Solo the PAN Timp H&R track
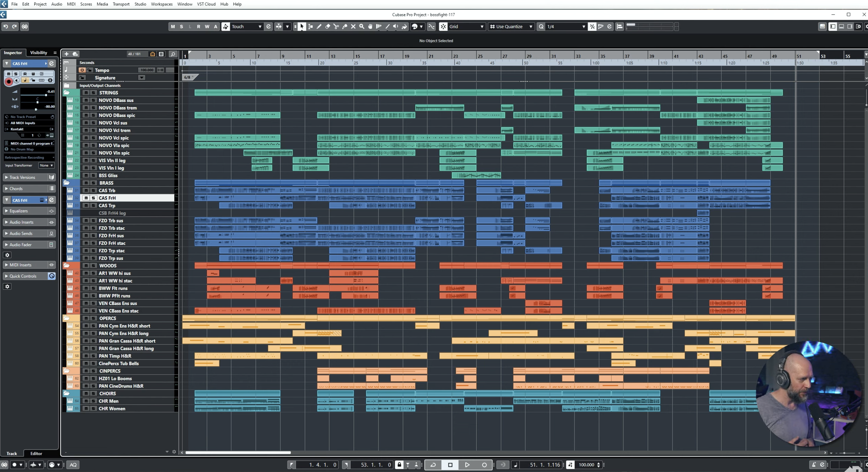Screen dimensions: 868x472 93,356
